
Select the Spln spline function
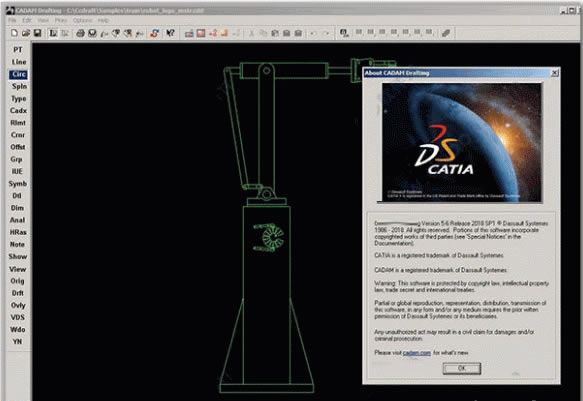(x=19, y=87)
